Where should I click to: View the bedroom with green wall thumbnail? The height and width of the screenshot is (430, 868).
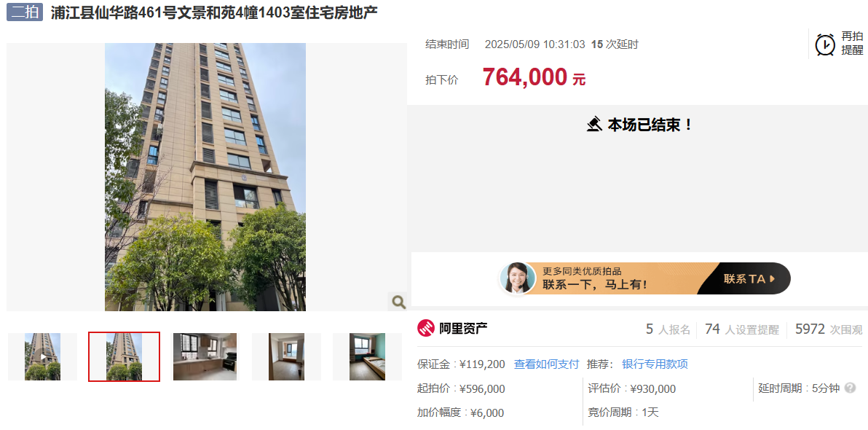click(367, 357)
